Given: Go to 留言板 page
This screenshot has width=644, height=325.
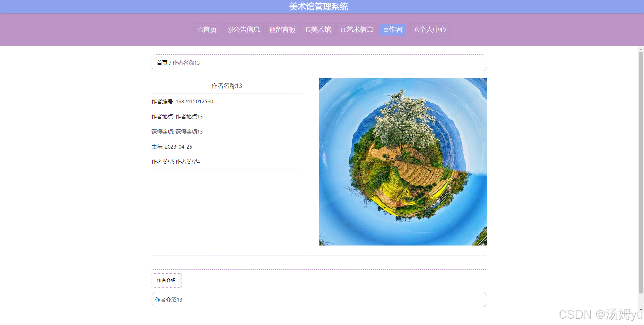Looking at the screenshot, I should [283, 30].
